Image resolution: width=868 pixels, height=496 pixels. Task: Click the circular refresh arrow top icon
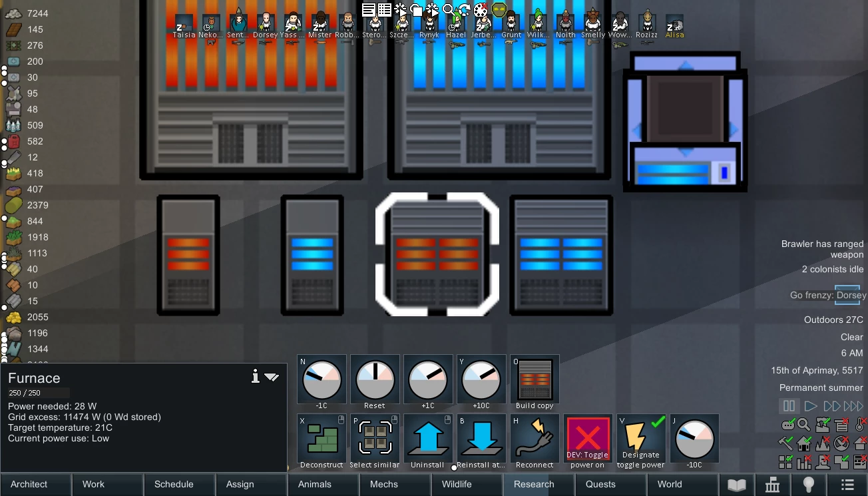coord(465,9)
